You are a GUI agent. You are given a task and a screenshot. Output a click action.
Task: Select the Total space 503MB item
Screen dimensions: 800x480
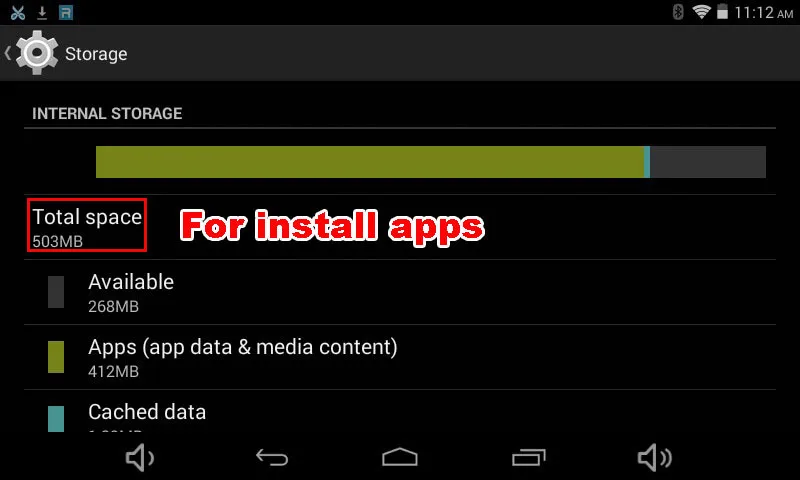[x=87, y=225]
